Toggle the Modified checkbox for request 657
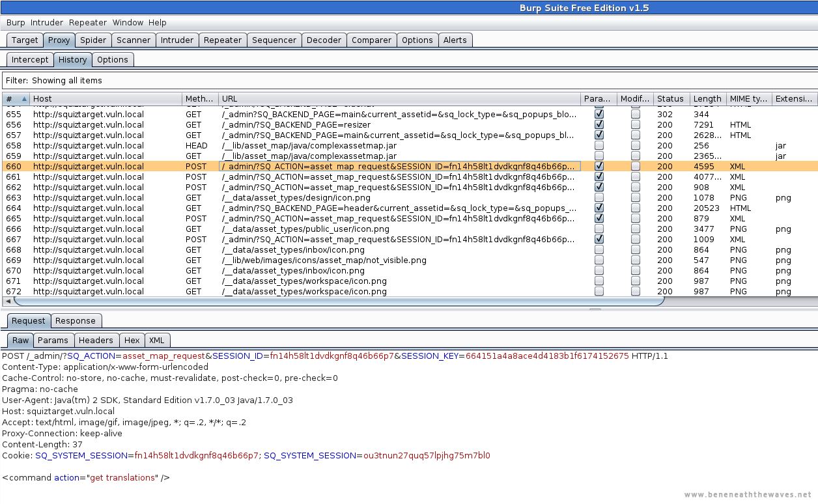Image resolution: width=818 pixels, height=504 pixels. coord(636,135)
